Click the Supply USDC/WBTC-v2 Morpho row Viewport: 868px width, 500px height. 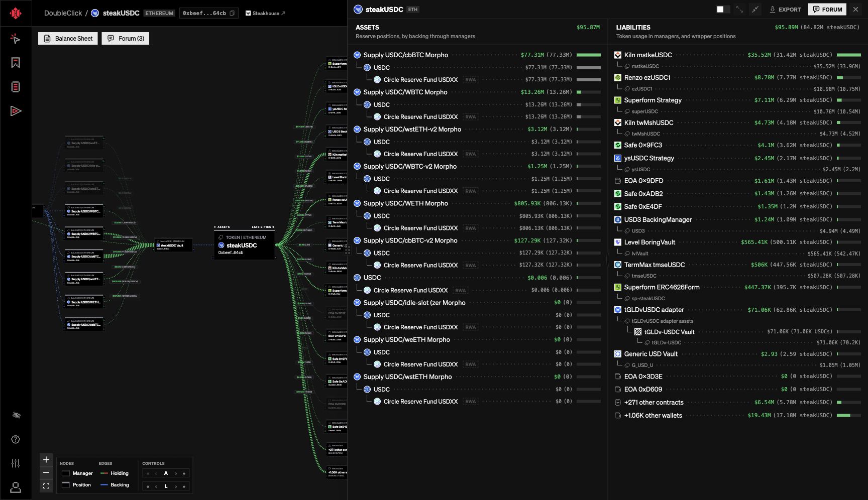tap(477, 167)
